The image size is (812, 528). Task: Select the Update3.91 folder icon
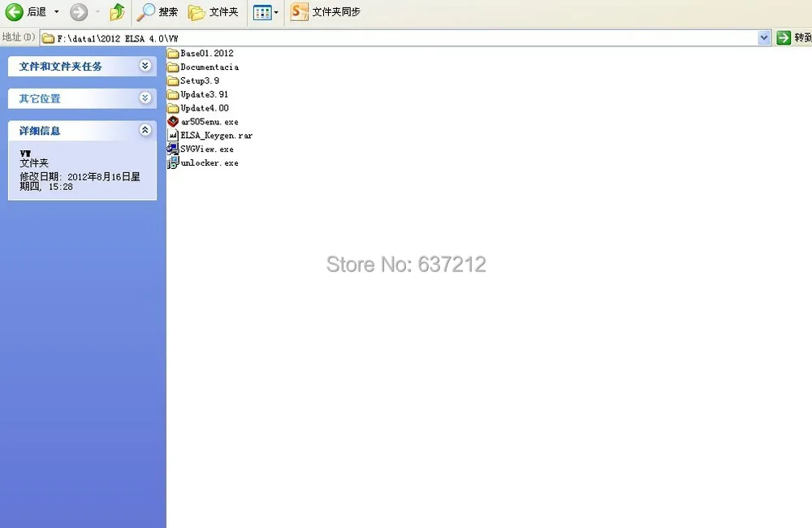tap(173, 94)
